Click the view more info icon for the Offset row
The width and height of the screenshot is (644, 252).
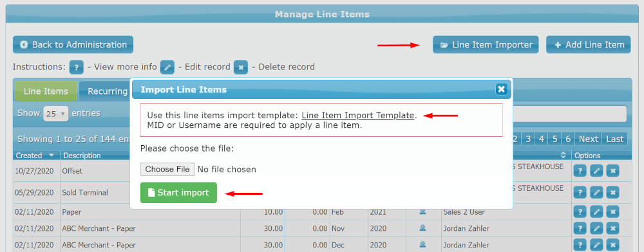tap(579, 171)
